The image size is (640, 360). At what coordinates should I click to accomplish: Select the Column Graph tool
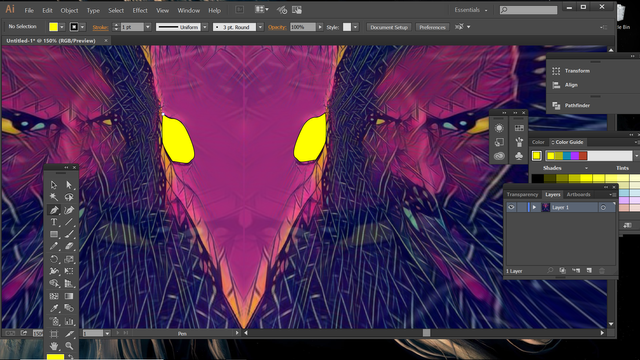tap(69, 322)
